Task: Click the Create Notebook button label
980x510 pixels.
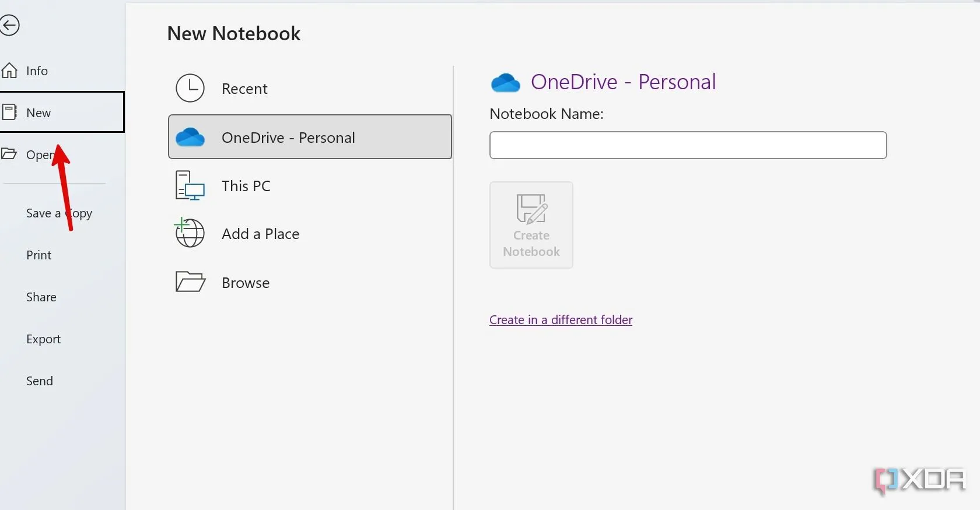Action: (x=531, y=244)
